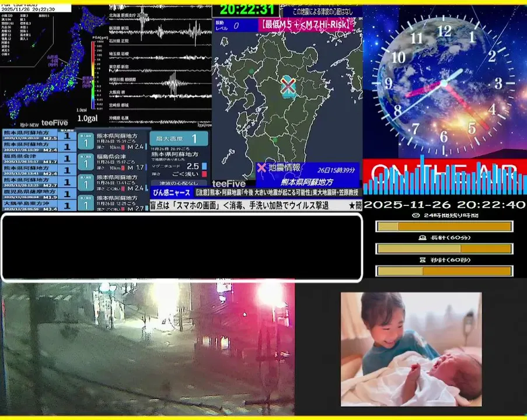Viewport: 527px width, 420px height.
Task: Open the 福島県会津 15:17 depth 10km card
Action: coord(113,162)
